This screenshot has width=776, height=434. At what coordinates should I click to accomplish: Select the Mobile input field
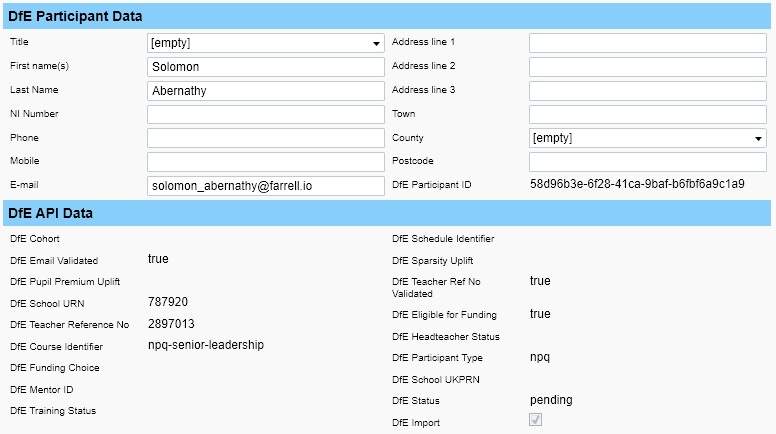click(x=265, y=162)
